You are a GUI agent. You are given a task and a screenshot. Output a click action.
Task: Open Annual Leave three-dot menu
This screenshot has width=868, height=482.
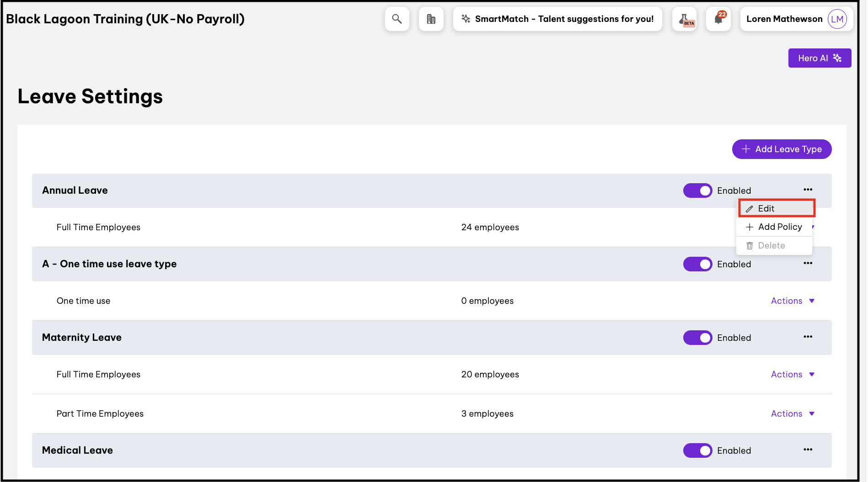point(808,190)
